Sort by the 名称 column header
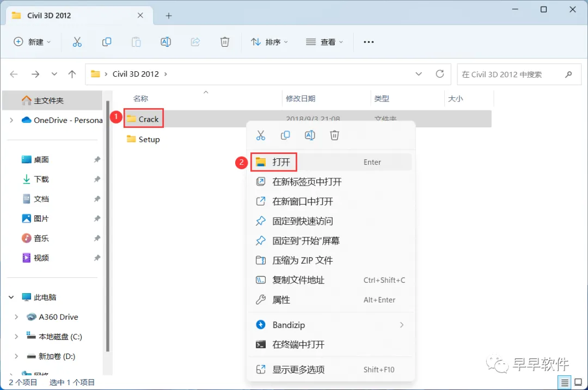588x390 pixels. pos(141,98)
